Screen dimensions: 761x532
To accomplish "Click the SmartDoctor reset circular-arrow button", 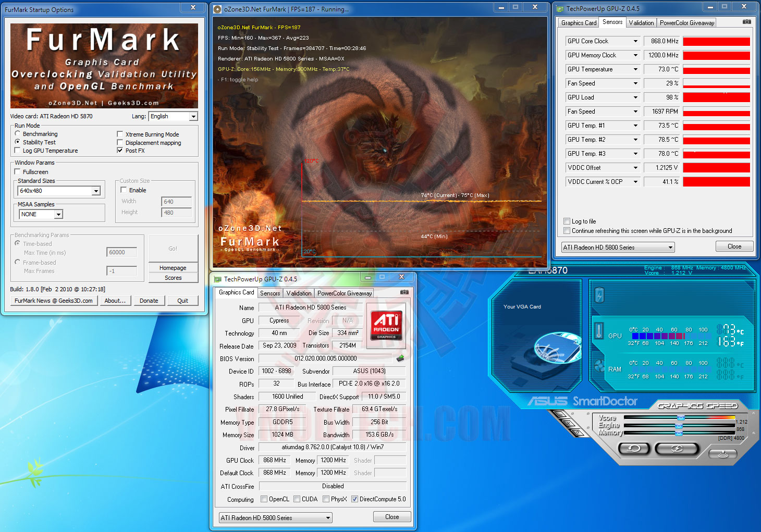I will (x=634, y=449).
